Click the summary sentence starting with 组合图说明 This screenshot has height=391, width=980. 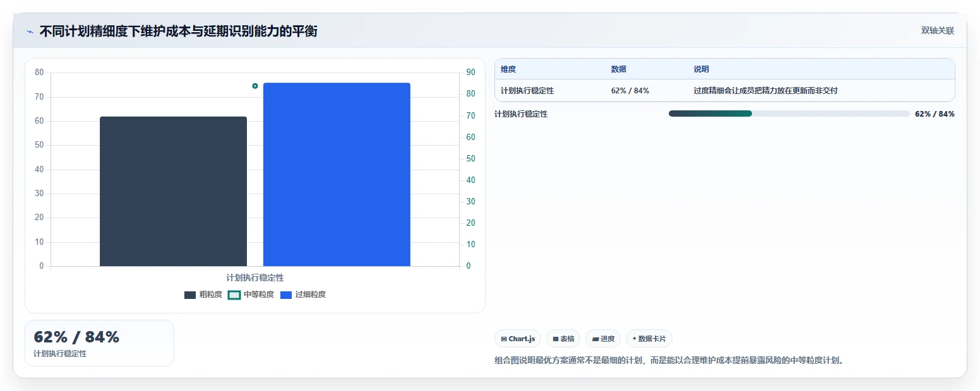tap(669, 361)
